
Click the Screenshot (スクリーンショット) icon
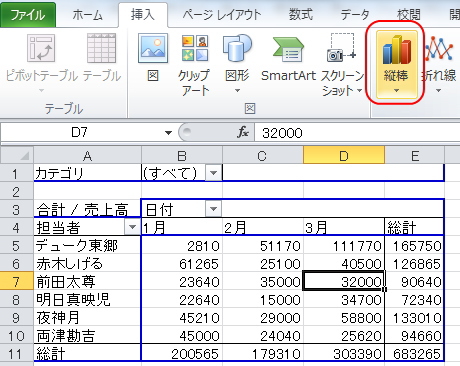click(342, 48)
